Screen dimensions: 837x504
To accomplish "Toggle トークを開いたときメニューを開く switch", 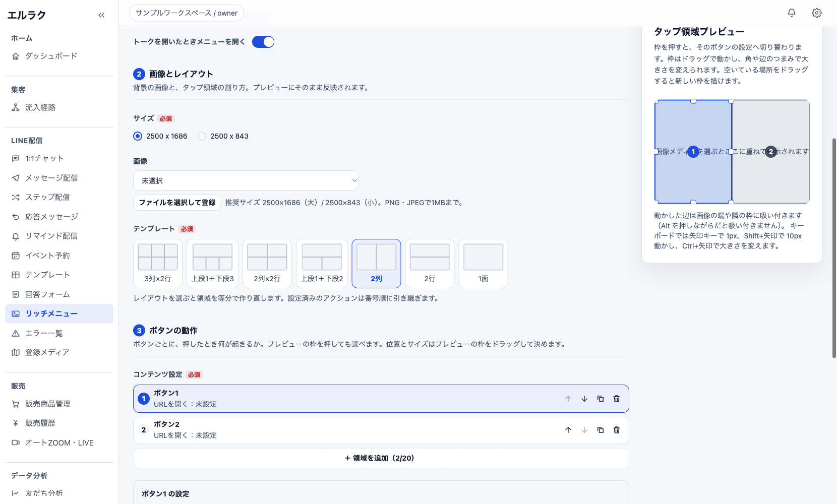I will coord(263,42).
